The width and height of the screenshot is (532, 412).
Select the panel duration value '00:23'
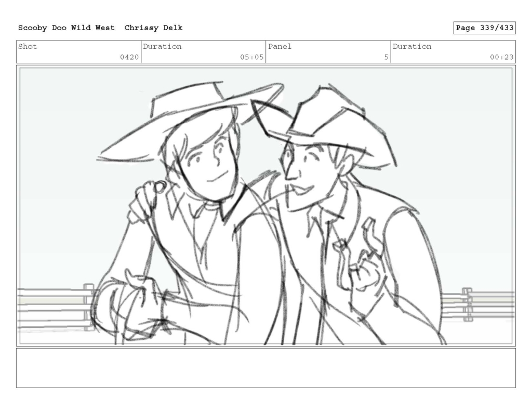pyautogui.click(x=501, y=57)
